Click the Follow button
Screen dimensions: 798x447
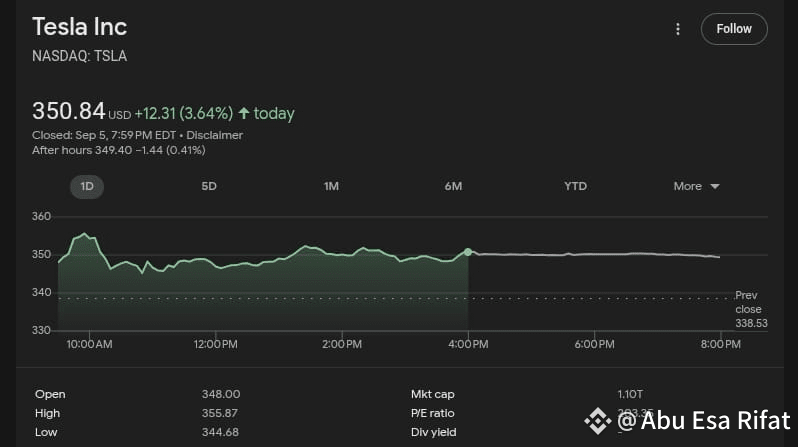(x=734, y=29)
